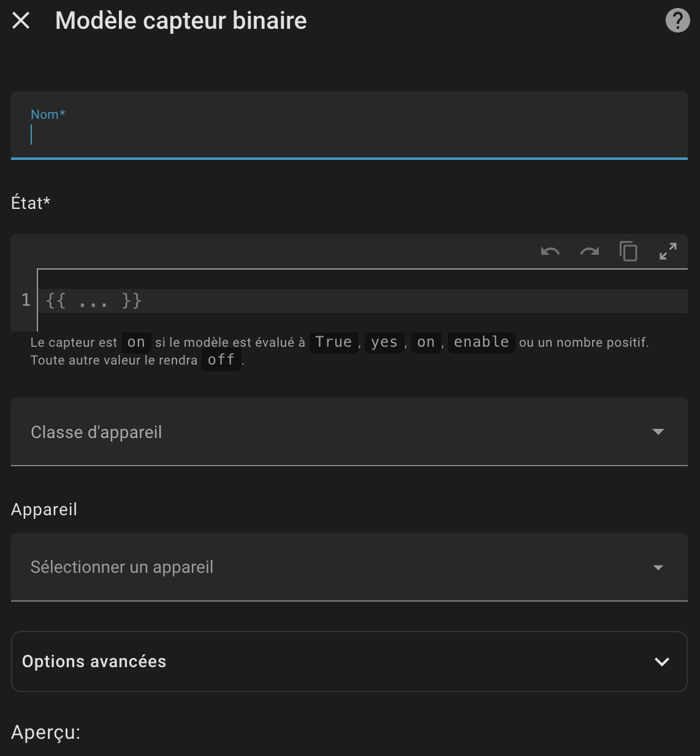Click line number 1 in editor gutter
700x756 pixels.
(26, 300)
